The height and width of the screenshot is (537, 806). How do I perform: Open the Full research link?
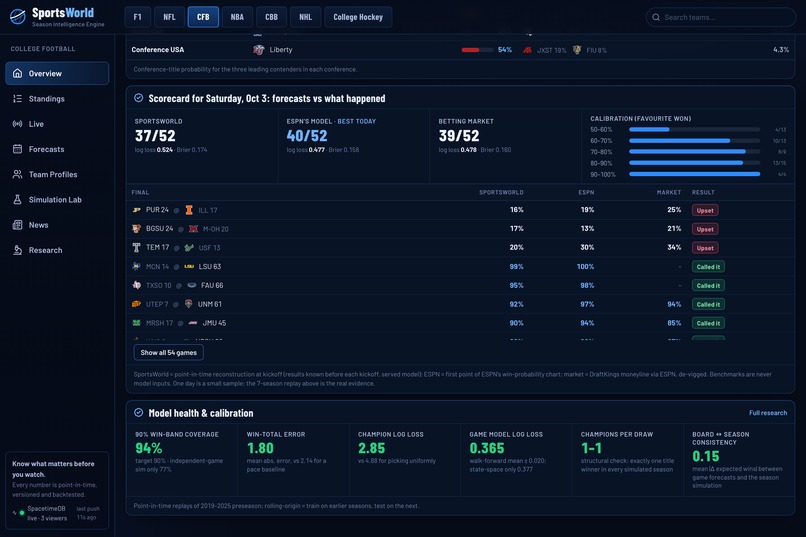pyautogui.click(x=767, y=413)
